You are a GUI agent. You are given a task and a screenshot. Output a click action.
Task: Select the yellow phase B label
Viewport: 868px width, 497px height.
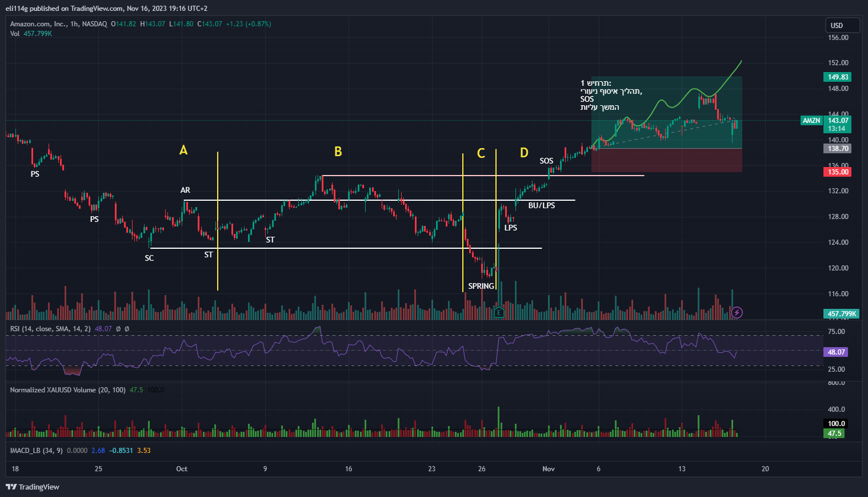tap(338, 152)
